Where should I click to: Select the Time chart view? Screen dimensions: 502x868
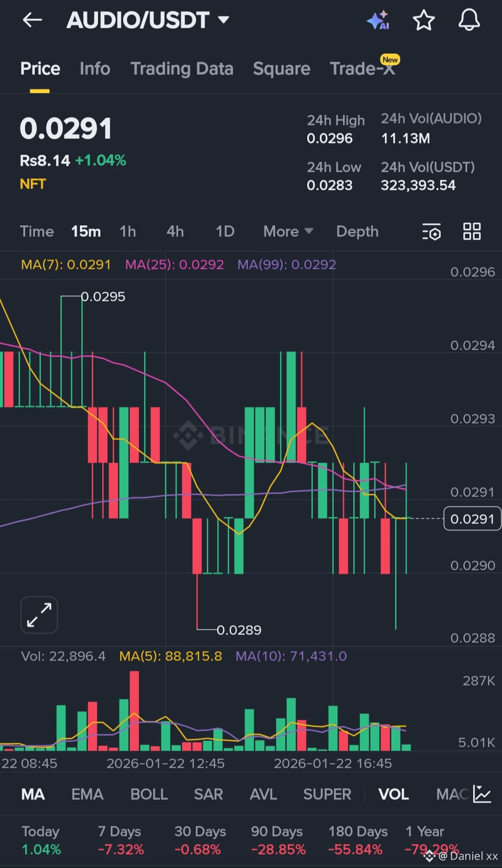coord(37,231)
